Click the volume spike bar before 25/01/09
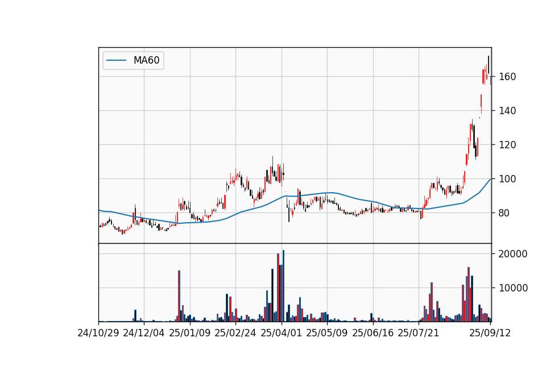 179,296
